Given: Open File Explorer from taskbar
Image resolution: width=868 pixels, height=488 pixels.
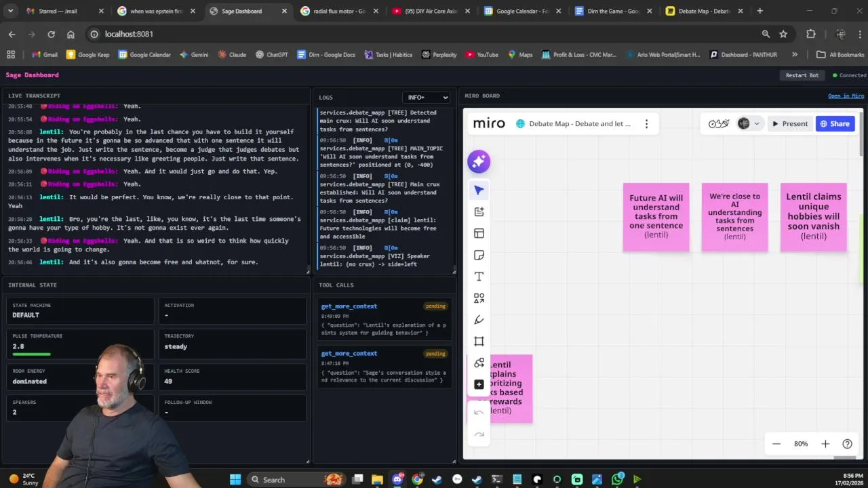Looking at the screenshot, I should coord(377,479).
